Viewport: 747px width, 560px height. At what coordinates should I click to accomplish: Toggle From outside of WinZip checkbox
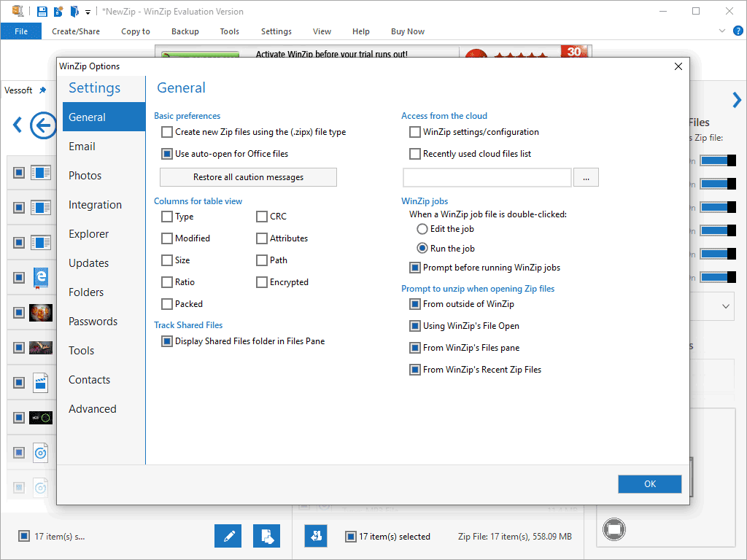(x=415, y=304)
